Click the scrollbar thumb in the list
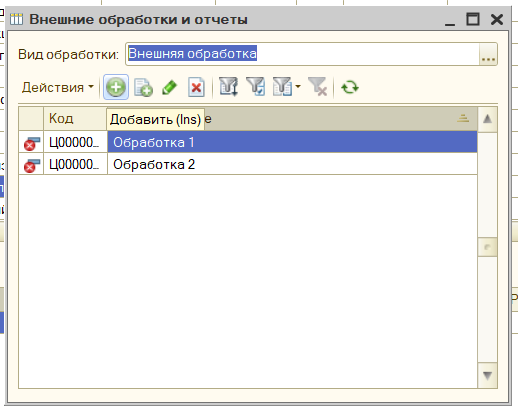Image resolution: width=518 pixels, height=413 pixels. tap(487, 247)
